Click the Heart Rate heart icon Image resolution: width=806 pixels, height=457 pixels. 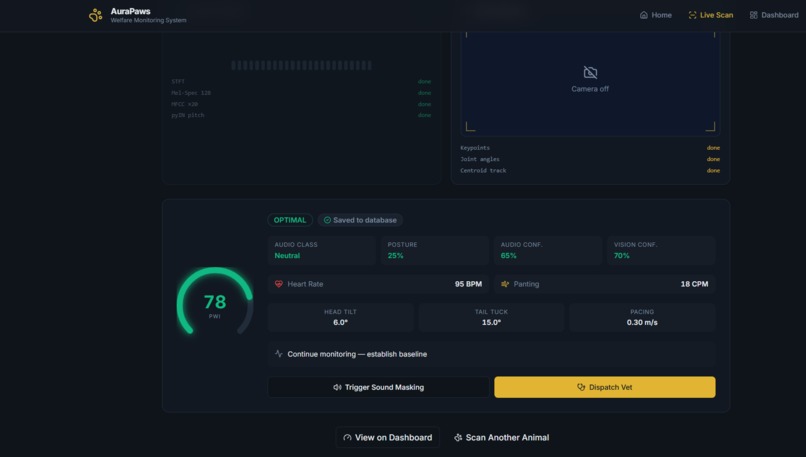click(279, 284)
